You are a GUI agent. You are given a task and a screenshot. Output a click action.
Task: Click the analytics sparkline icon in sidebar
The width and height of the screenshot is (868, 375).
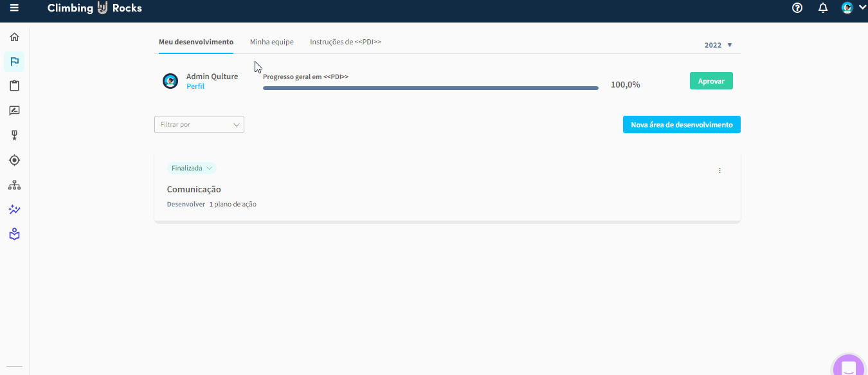[x=14, y=210]
